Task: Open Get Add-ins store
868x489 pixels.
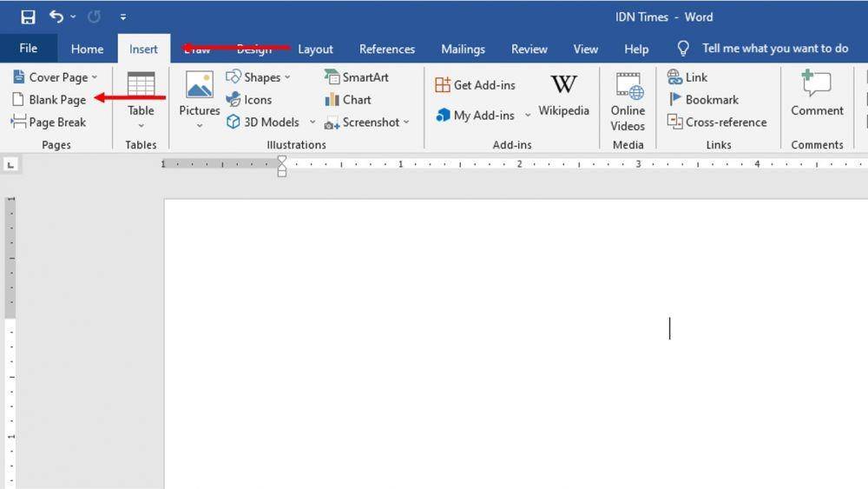Action: click(x=475, y=85)
